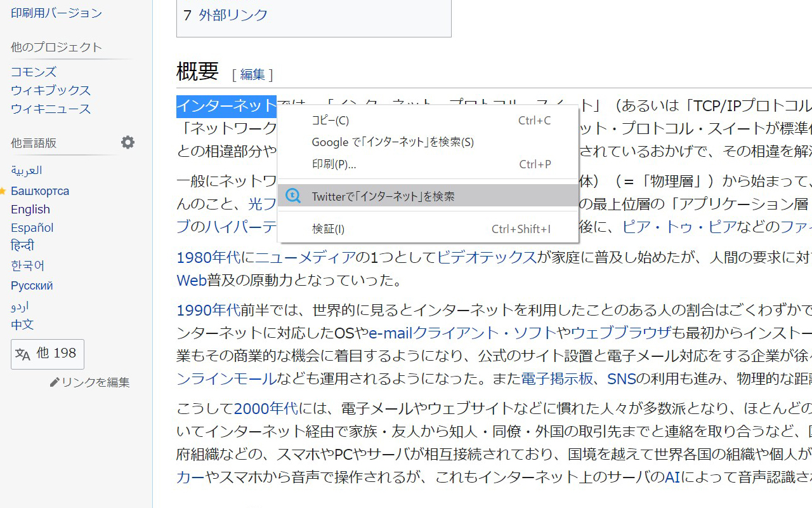Open the 1980年代 link

tap(209, 257)
